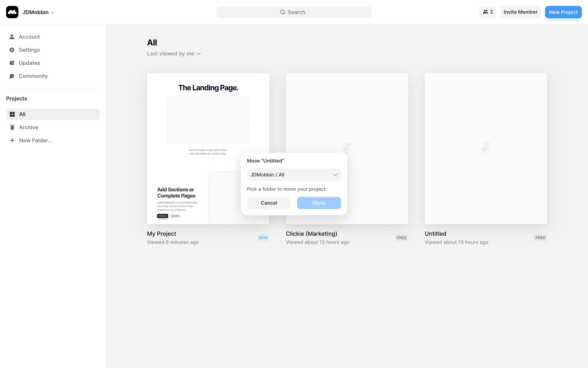Open the Account page from sidebar
Screen dimensions: 588x368
(29, 37)
